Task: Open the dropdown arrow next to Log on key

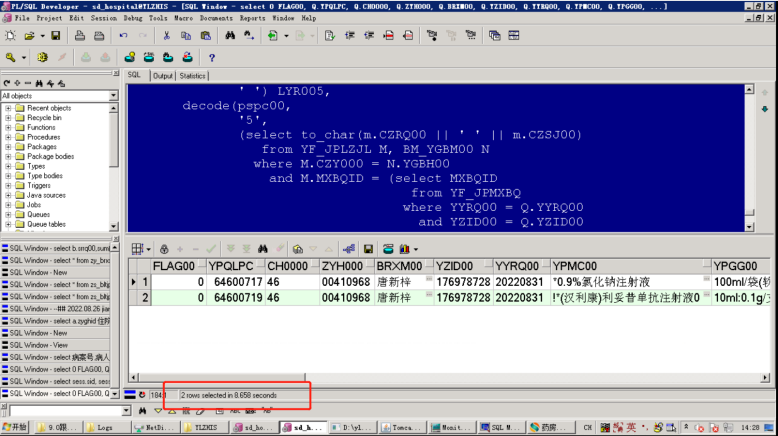Action: tap(23, 58)
